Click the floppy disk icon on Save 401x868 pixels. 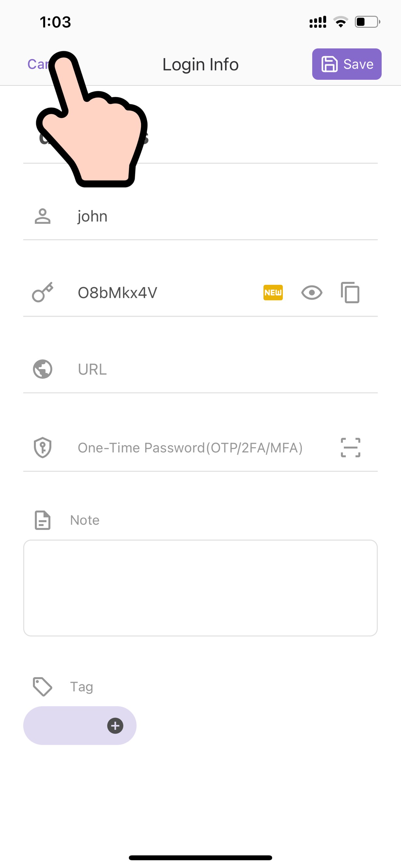pos(329,64)
